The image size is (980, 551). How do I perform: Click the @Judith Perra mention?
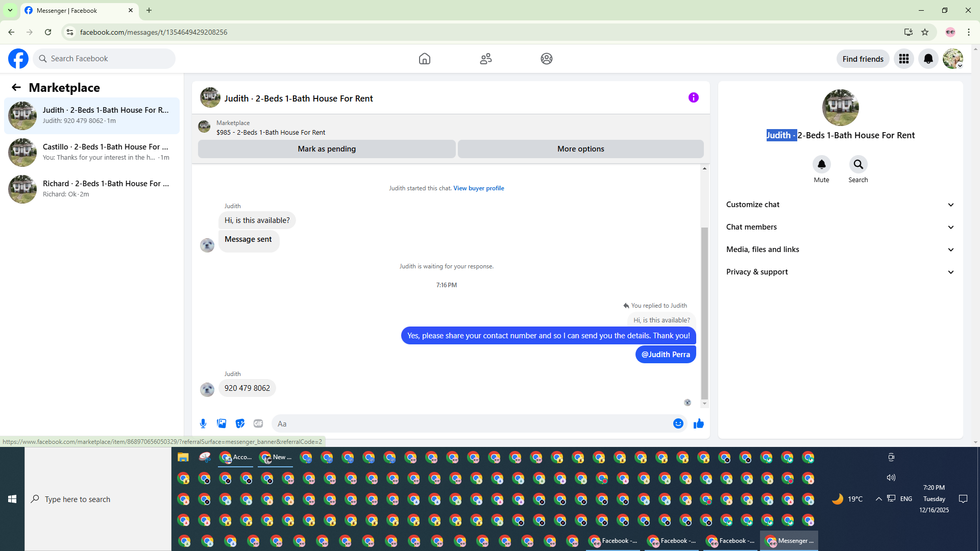click(666, 355)
